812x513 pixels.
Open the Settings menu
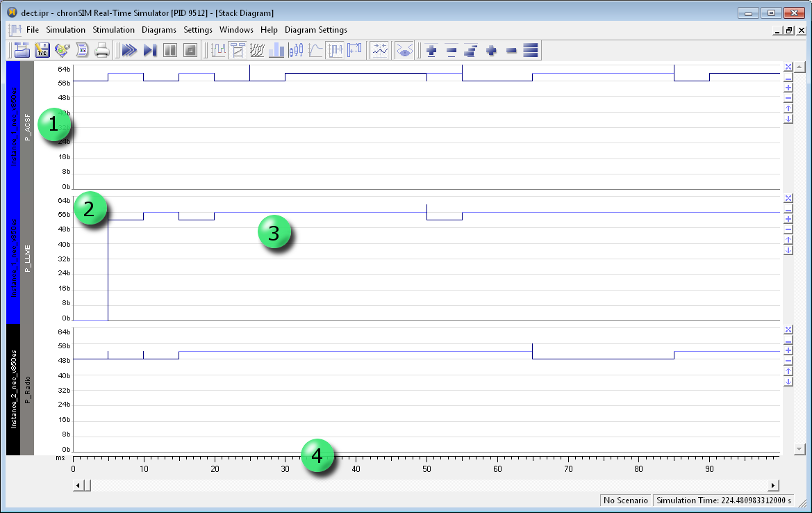tap(198, 30)
